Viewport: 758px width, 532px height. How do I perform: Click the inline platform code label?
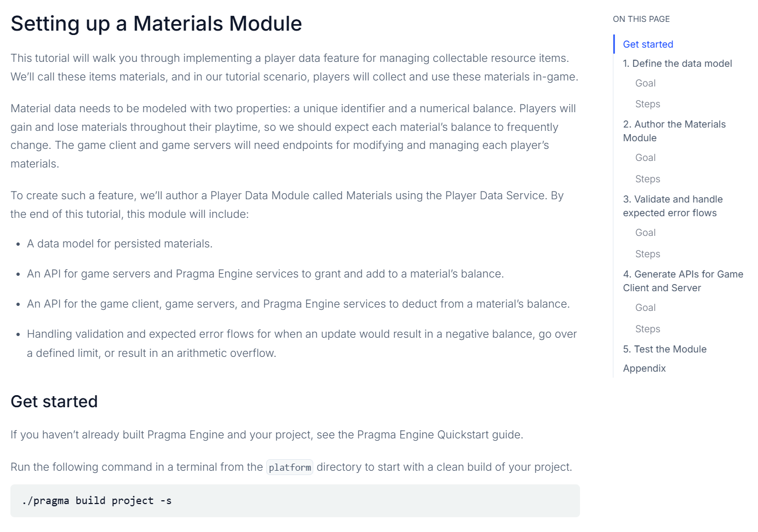coord(290,467)
